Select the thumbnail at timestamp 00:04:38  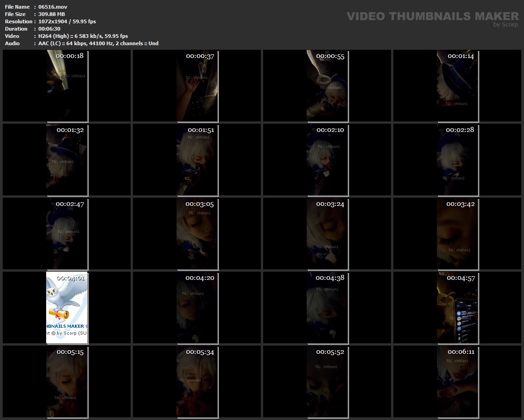[x=328, y=308]
